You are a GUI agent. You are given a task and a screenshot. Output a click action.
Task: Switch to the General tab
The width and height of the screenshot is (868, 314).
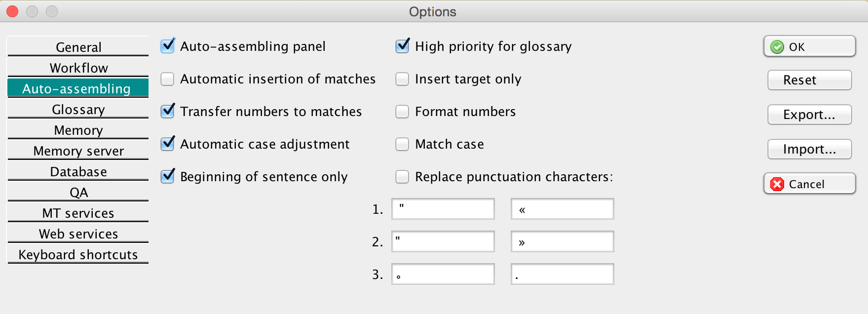(x=78, y=47)
